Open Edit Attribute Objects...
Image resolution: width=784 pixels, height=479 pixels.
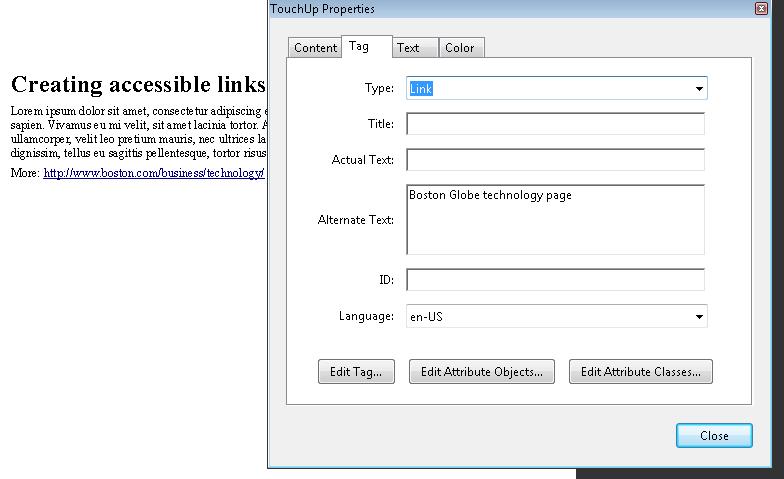click(x=482, y=372)
